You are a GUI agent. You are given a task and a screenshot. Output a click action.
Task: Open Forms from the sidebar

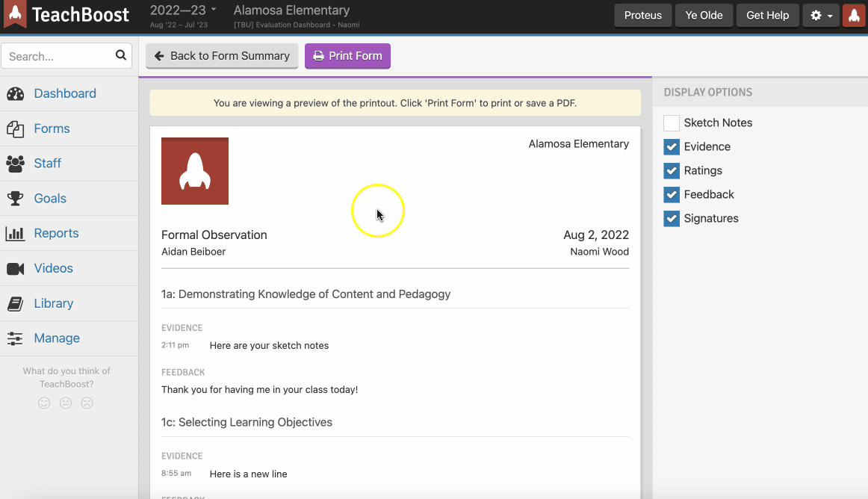pos(52,128)
